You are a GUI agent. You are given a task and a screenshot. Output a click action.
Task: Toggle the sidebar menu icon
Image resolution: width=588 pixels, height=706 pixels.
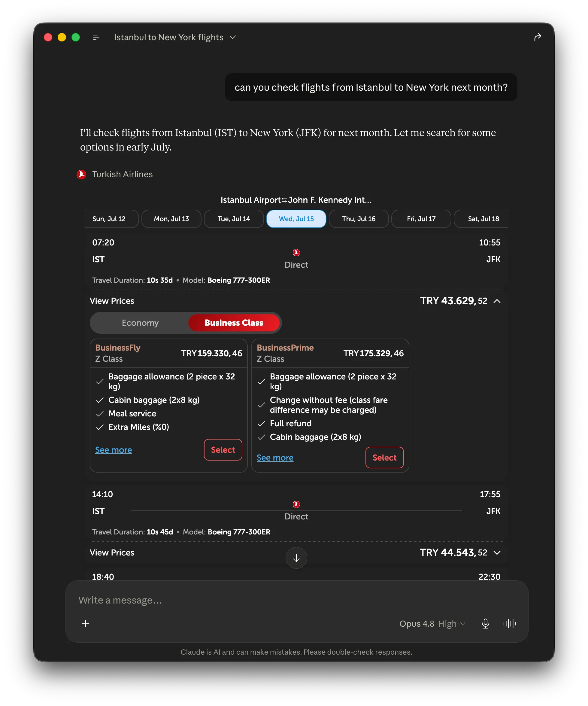(96, 37)
